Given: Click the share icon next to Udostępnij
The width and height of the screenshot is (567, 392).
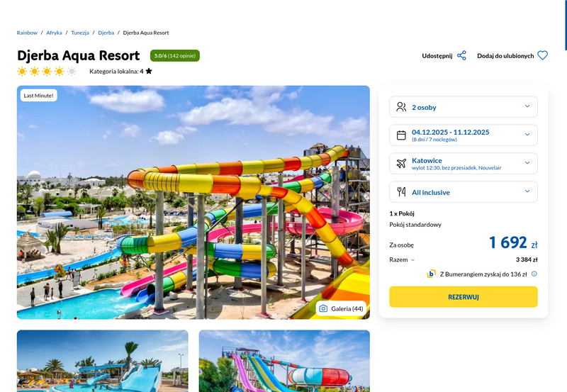Looking at the screenshot, I should [x=461, y=56].
